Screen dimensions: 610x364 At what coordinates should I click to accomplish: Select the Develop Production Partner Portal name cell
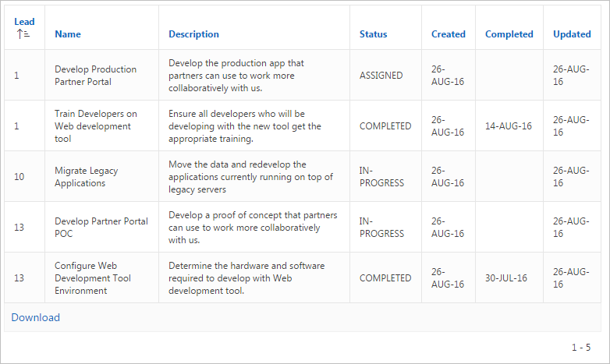[95, 76]
